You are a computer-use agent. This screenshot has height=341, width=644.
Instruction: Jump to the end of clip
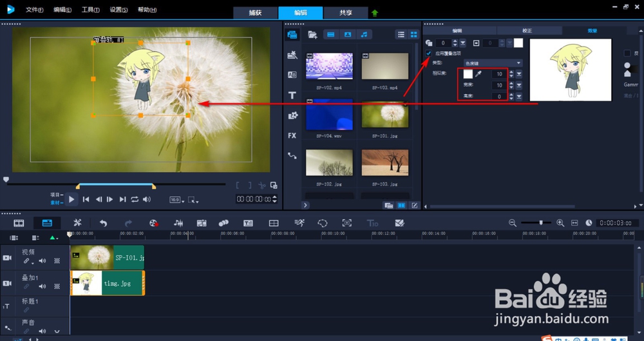(x=122, y=199)
